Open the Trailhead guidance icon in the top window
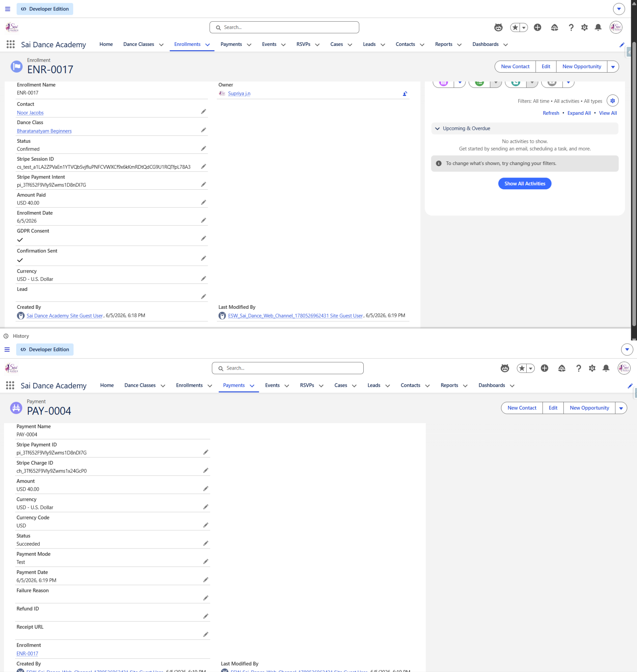637x672 pixels. pyautogui.click(x=554, y=28)
